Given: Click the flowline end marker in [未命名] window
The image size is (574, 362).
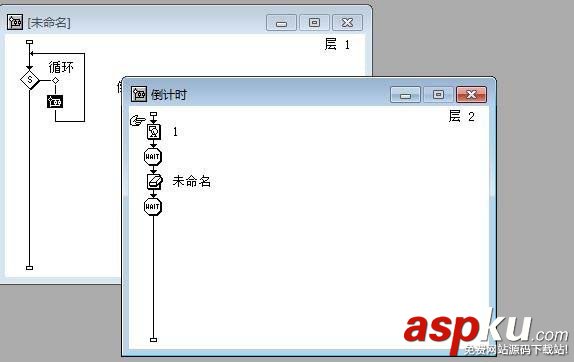Looking at the screenshot, I should pos(30,268).
